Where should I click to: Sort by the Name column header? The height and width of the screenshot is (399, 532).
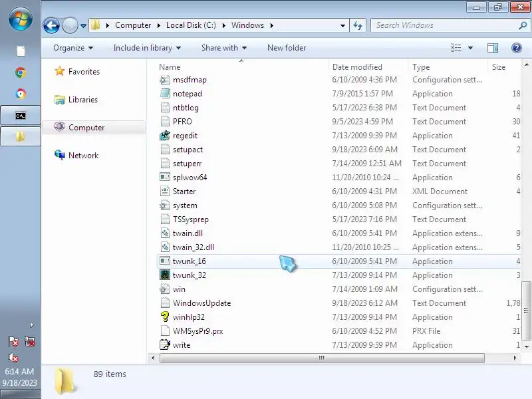coord(170,67)
